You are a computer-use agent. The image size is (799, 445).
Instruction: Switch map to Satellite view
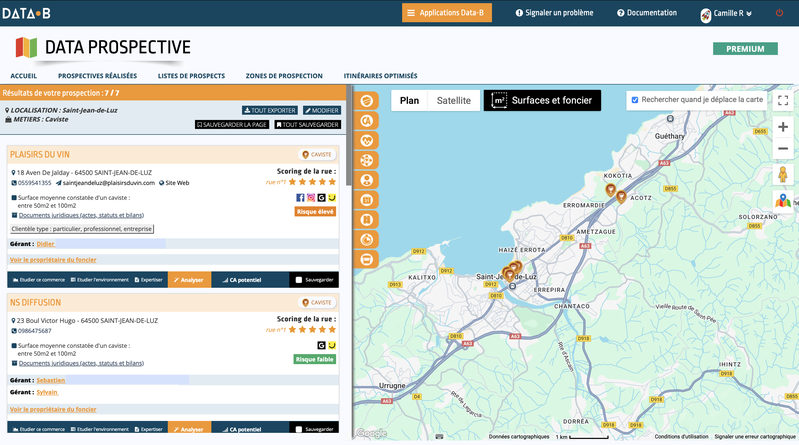[454, 100]
